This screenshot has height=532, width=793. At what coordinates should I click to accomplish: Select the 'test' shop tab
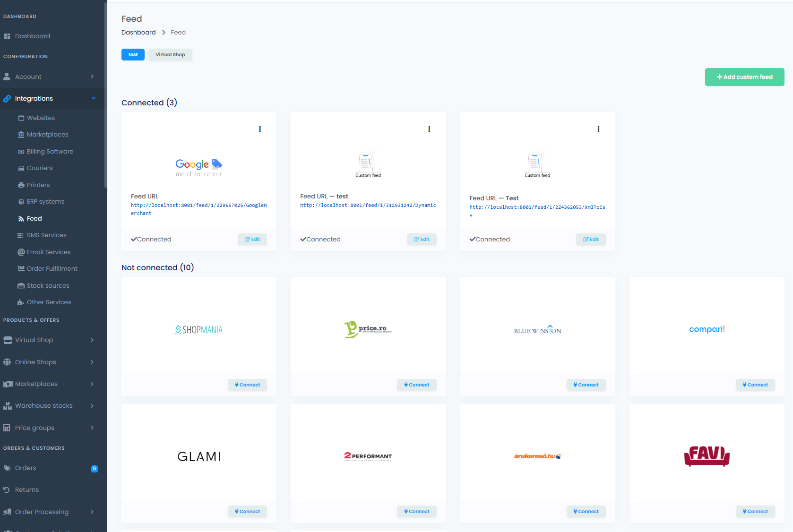tap(133, 55)
